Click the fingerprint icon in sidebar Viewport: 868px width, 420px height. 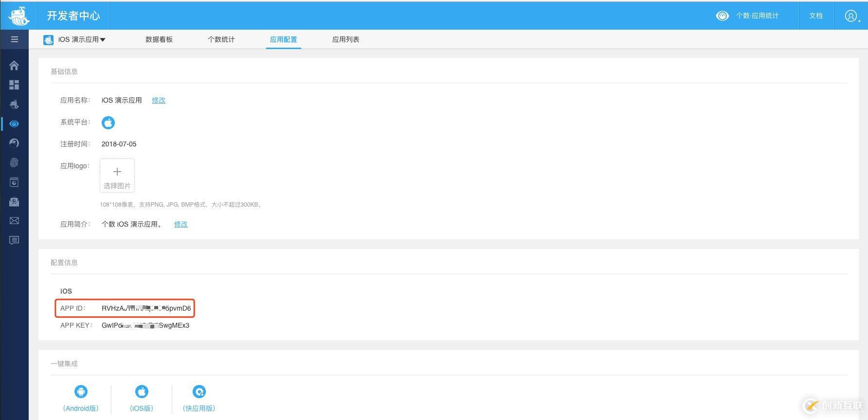(x=14, y=163)
